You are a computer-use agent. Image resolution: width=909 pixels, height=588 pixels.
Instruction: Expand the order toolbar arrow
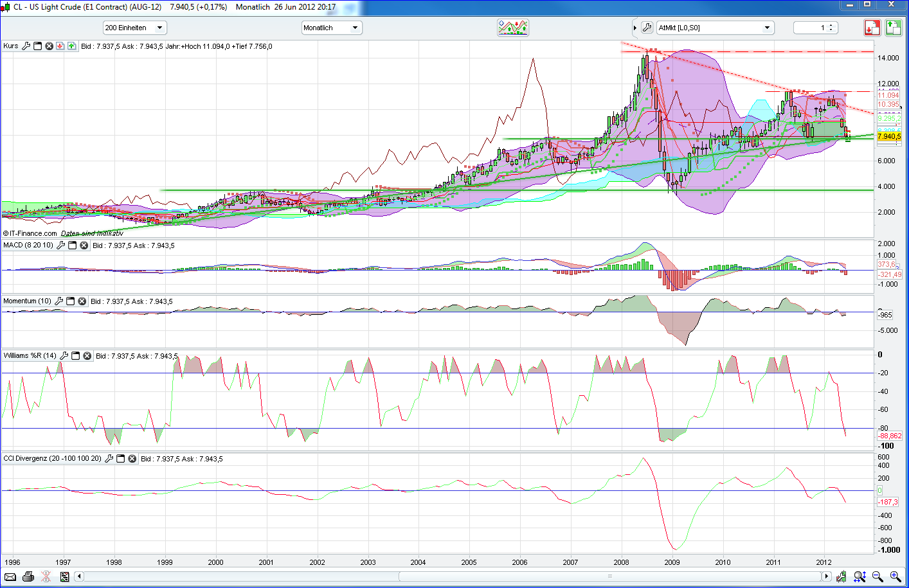(x=635, y=28)
